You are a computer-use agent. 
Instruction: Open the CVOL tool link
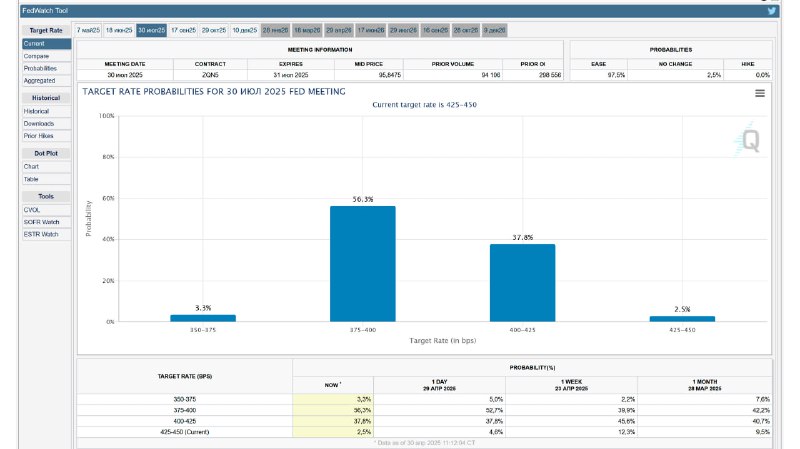(46, 210)
